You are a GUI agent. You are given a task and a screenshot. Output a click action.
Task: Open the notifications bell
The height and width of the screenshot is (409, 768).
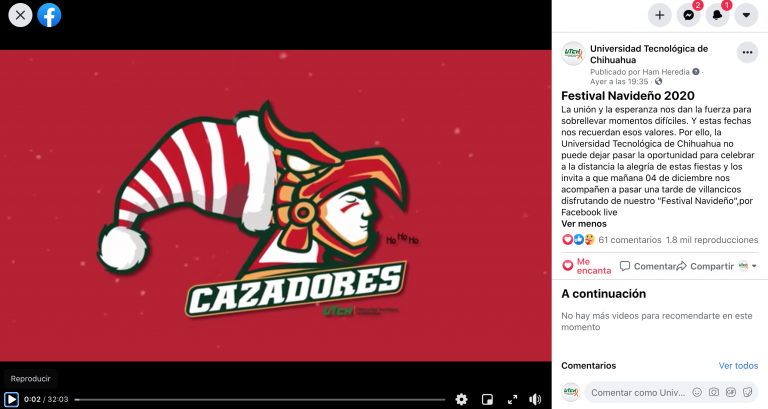click(x=717, y=15)
